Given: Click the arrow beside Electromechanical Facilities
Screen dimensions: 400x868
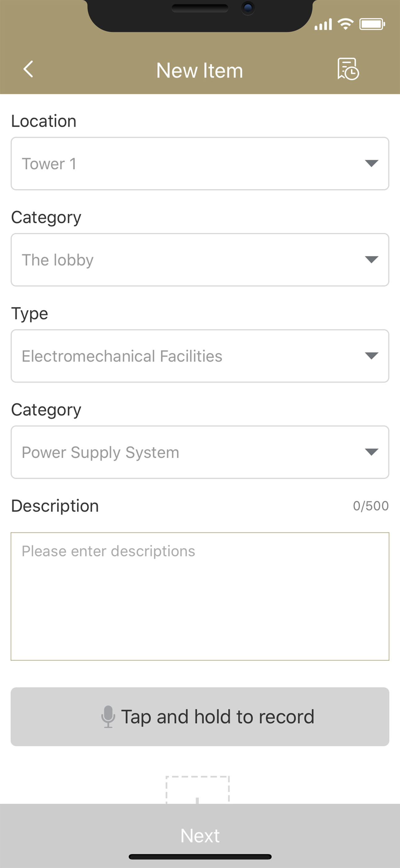Looking at the screenshot, I should click(372, 356).
